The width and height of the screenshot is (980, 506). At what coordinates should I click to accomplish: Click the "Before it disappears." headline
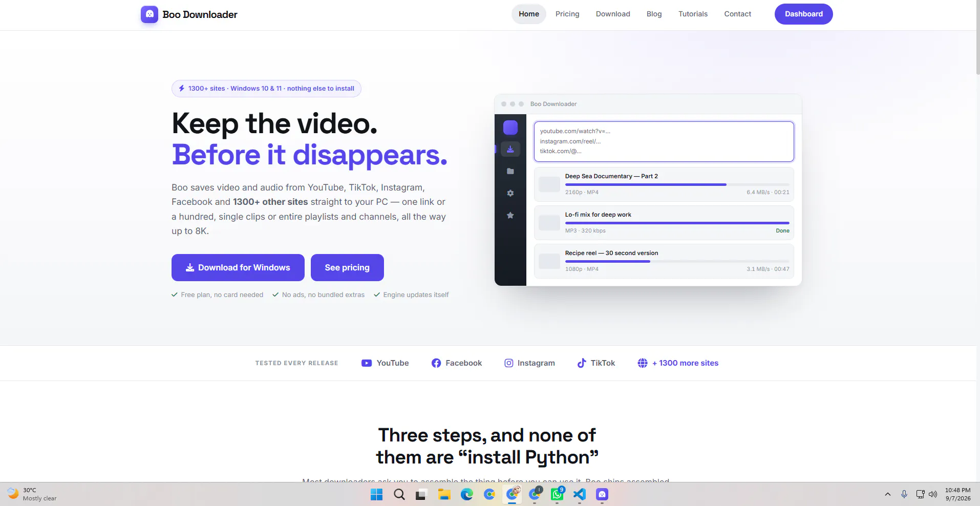pyautogui.click(x=310, y=155)
